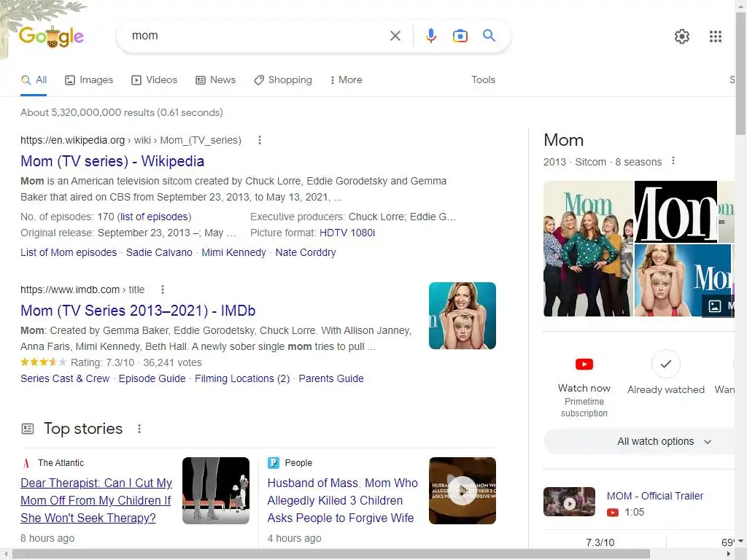The width and height of the screenshot is (747, 560).
Task: Open Husband of Mass. Mom story
Action: click(343, 500)
